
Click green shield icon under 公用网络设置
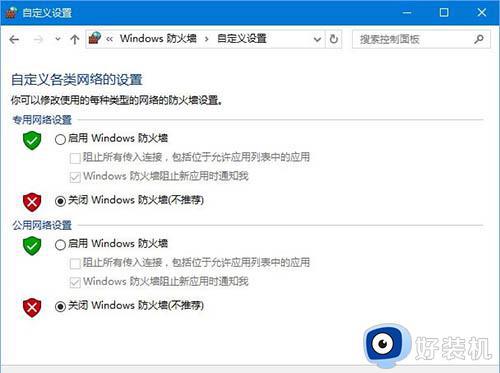coord(32,246)
